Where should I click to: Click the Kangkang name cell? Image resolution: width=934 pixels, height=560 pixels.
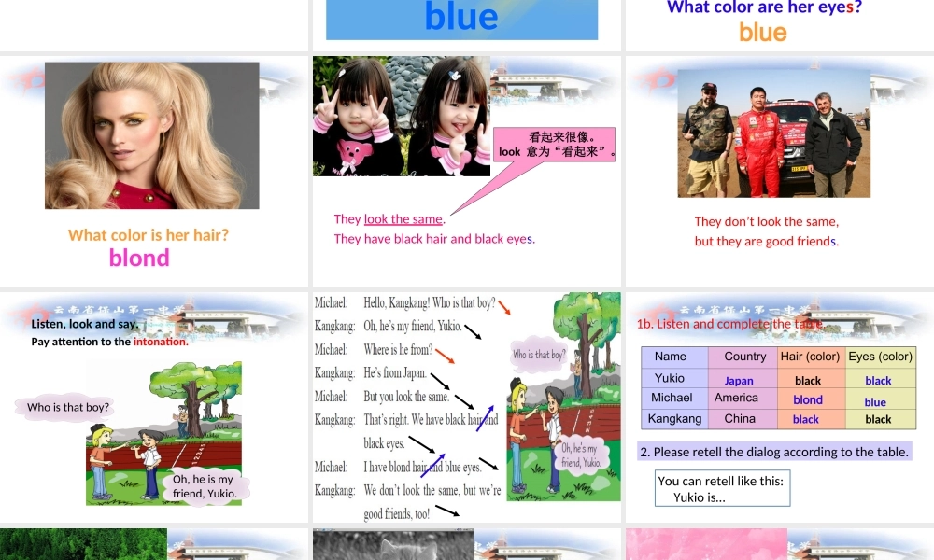[x=673, y=419]
